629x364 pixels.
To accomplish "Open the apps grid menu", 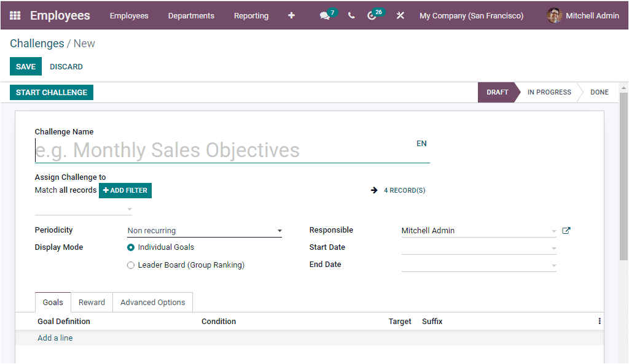I will [15, 15].
